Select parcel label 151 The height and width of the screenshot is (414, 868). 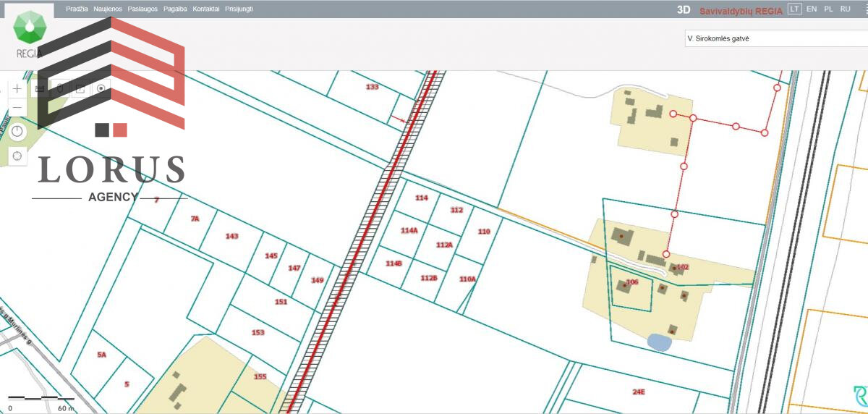click(x=281, y=302)
